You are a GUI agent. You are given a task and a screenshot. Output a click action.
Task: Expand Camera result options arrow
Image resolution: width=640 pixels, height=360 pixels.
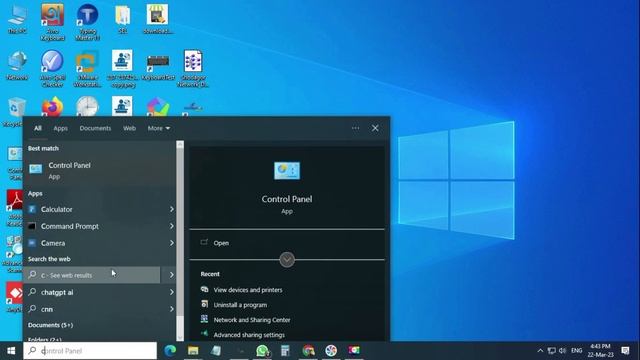click(x=171, y=243)
